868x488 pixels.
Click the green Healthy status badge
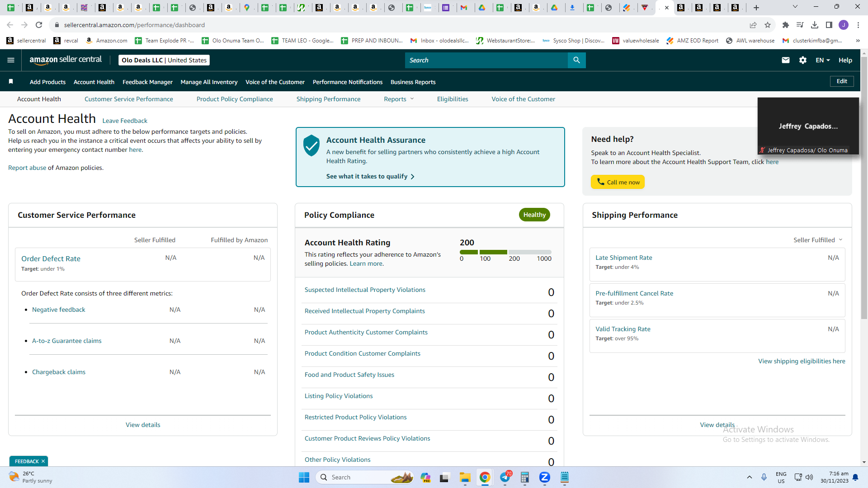tap(534, 215)
